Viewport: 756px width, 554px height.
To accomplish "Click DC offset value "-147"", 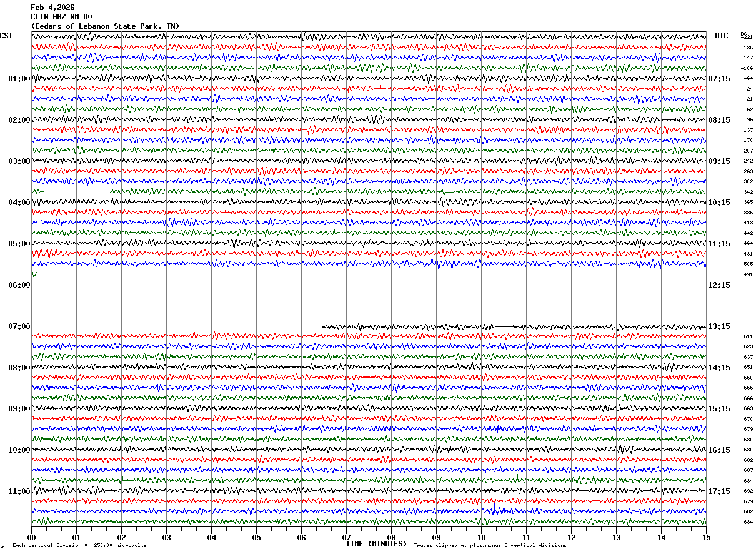I will [x=747, y=58].
